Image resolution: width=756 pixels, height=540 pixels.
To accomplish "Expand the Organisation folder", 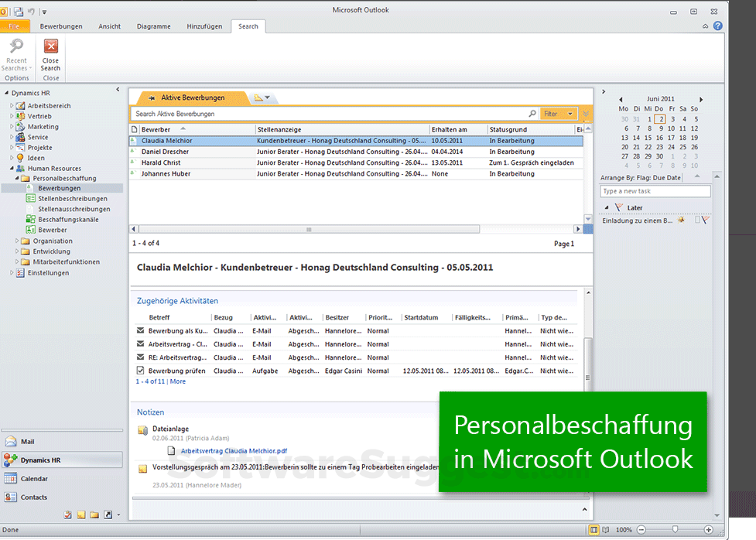I will pyautogui.click(x=17, y=241).
